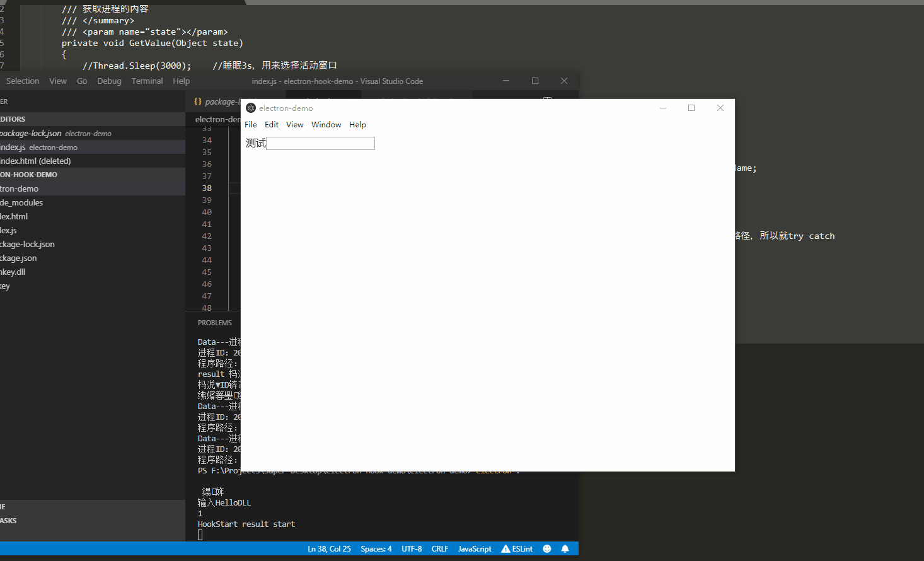
Task: Change encoding via UTF-8 indicator
Action: [411, 548]
